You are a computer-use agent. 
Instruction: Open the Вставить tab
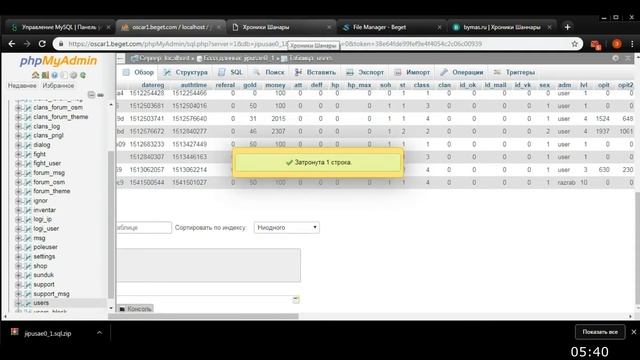tap(316, 72)
